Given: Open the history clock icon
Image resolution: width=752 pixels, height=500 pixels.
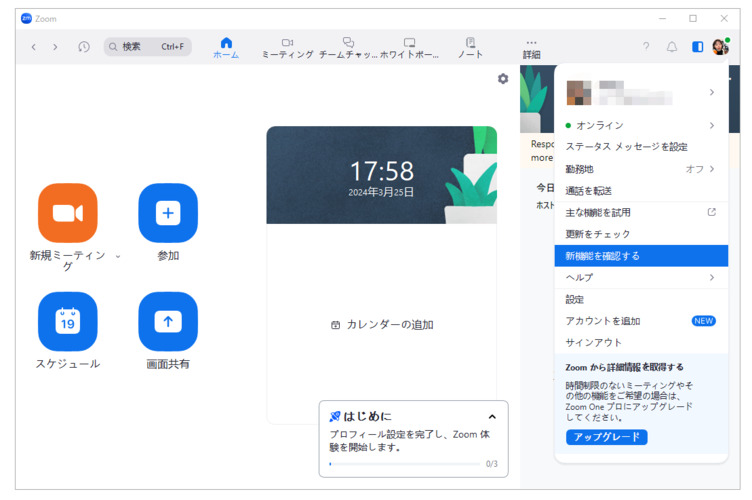Looking at the screenshot, I should 84,47.
